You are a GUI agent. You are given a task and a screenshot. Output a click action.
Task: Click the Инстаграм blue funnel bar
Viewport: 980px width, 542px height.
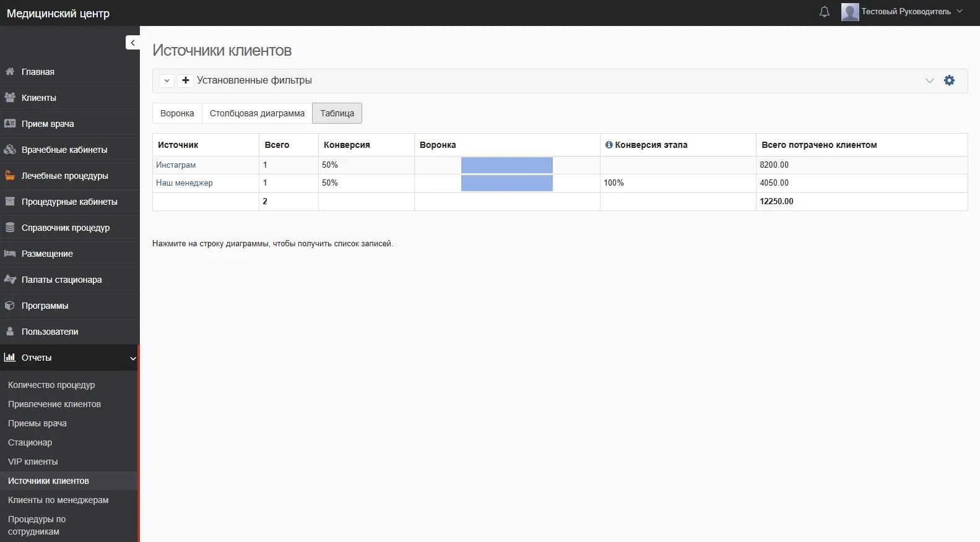(506, 165)
